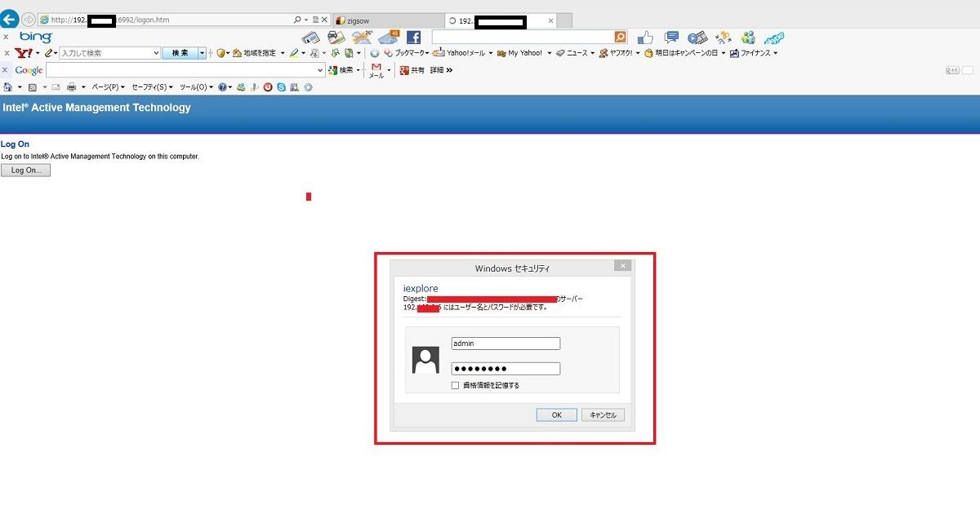The height and width of the screenshot is (532, 980).
Task: Expand ブックマーク dropdown in Yahoo toolbar
Action: [426, 53]
